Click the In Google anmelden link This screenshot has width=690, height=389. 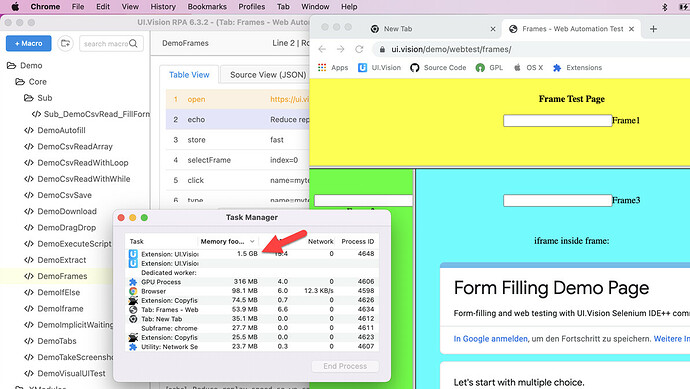[x=491, y=338]
